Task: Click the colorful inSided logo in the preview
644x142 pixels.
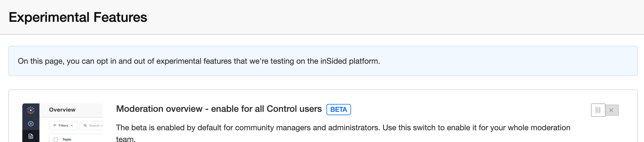Action: (31, 110)
